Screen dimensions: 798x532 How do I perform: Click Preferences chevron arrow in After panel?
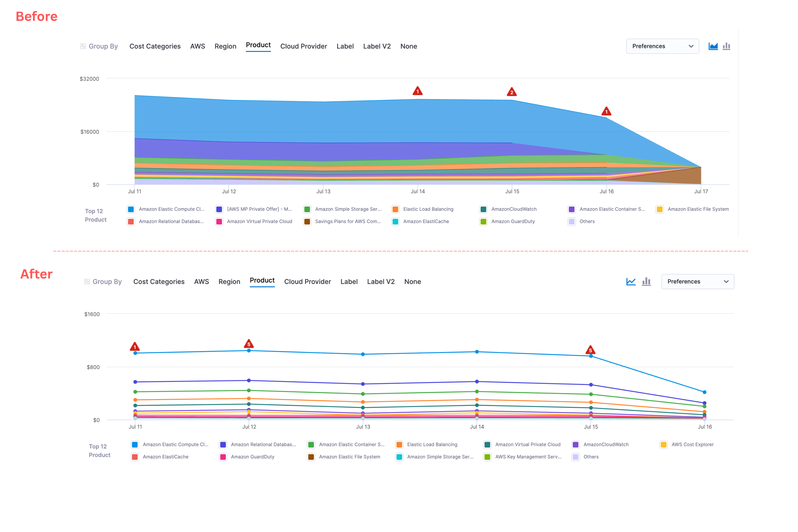[x=726, y=282]
